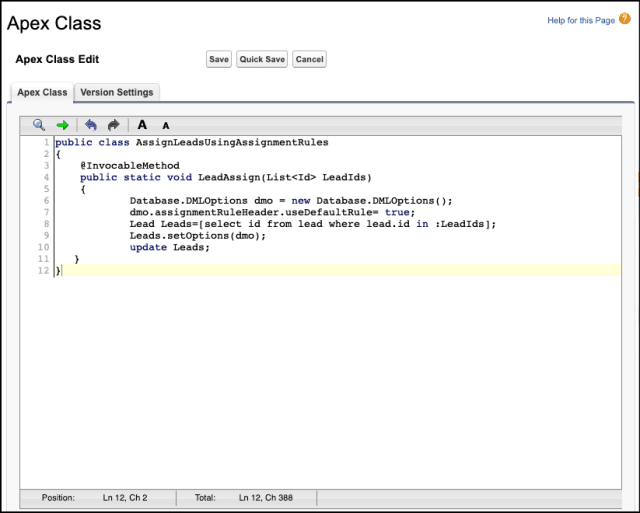Click the Apex Class Edit heading
640x513 pixels.
click(x=57, y=59)
